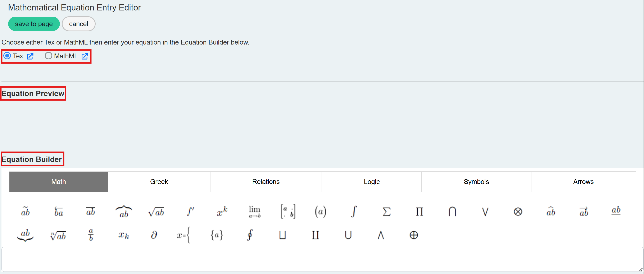Insert the contour integral symbol
Viewport: 644px width, 274px height.
pos(249,235)
